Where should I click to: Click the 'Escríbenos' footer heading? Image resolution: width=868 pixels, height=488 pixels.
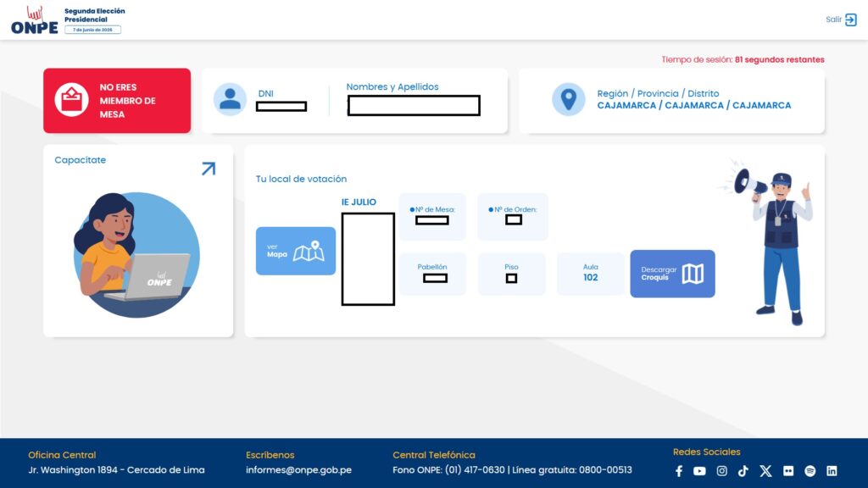pyautogui.click(x=270, y=455)
